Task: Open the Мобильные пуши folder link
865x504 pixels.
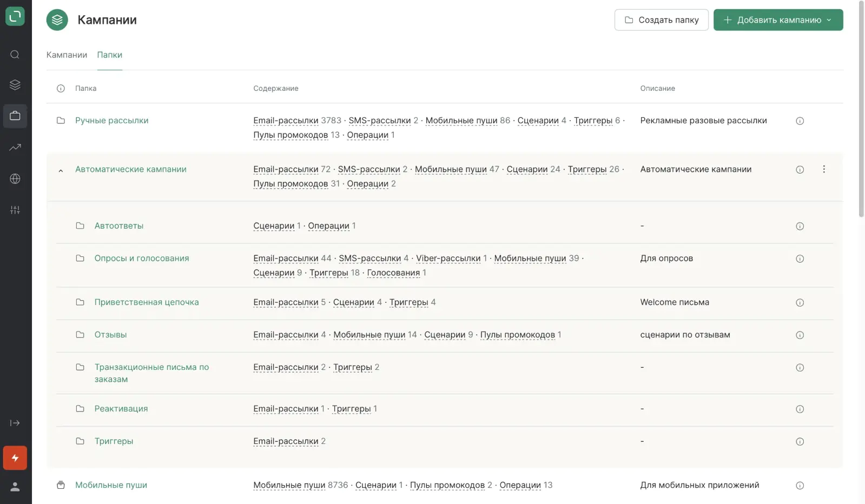Action: point(111,485)
